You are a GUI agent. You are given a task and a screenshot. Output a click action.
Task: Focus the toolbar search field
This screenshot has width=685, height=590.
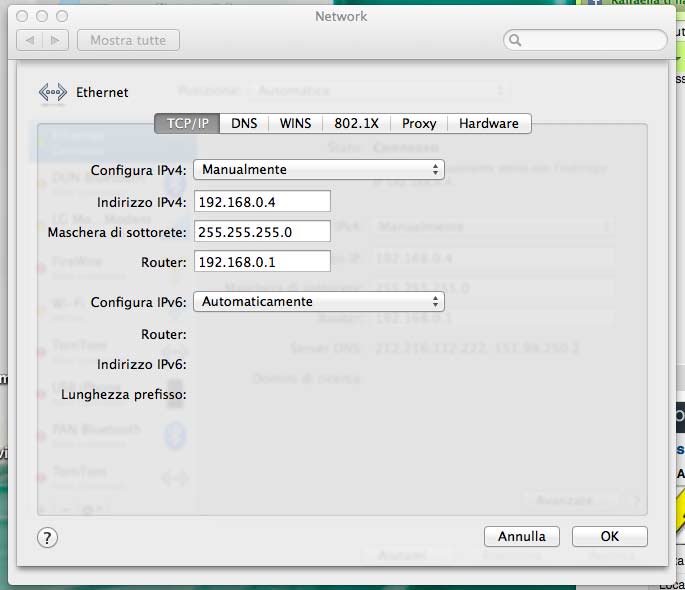pos(592,41)
